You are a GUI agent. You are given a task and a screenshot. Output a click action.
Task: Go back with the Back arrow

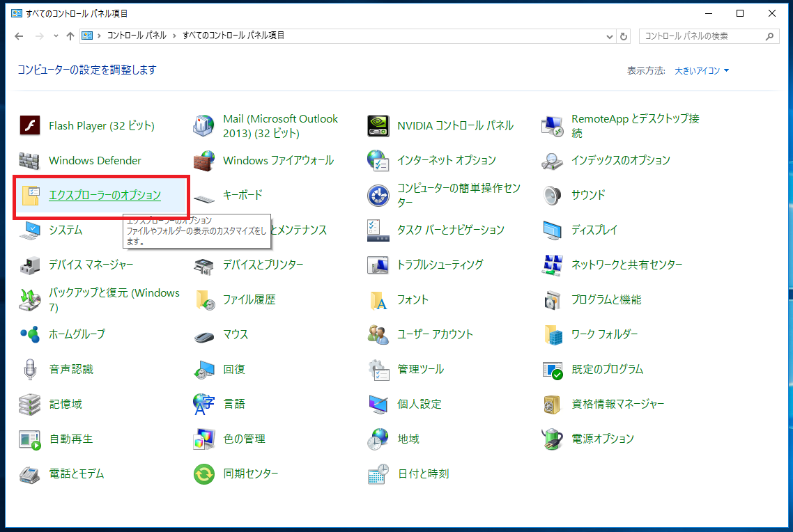click(x=19, y=36)
